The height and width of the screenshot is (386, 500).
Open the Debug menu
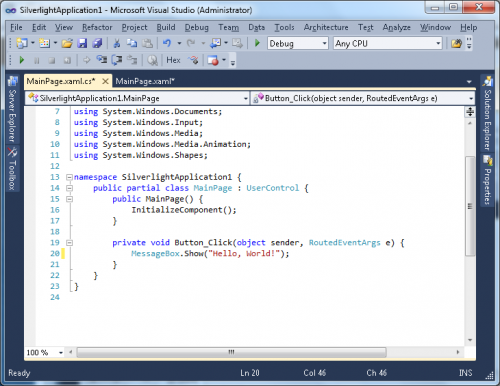click(197, 27)
